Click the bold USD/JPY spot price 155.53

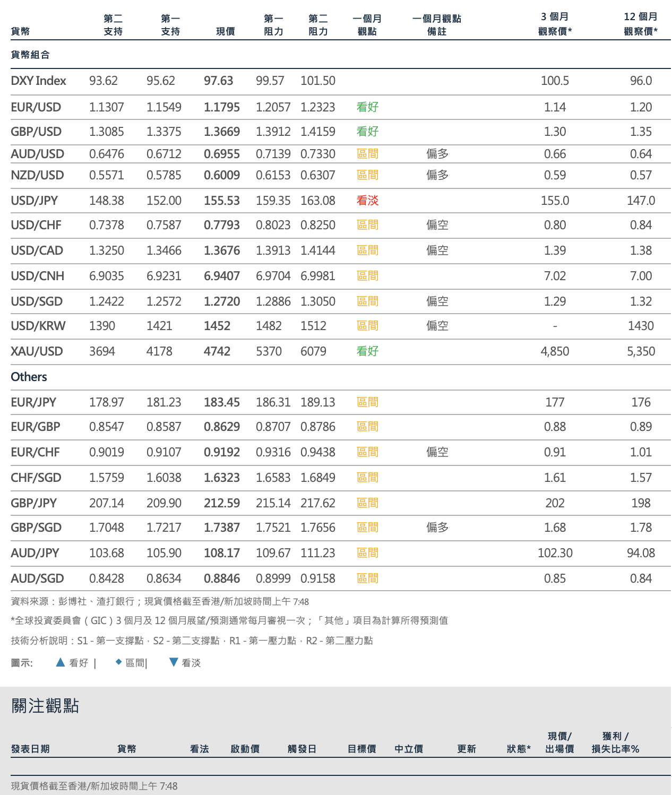(x=222, y=201)
